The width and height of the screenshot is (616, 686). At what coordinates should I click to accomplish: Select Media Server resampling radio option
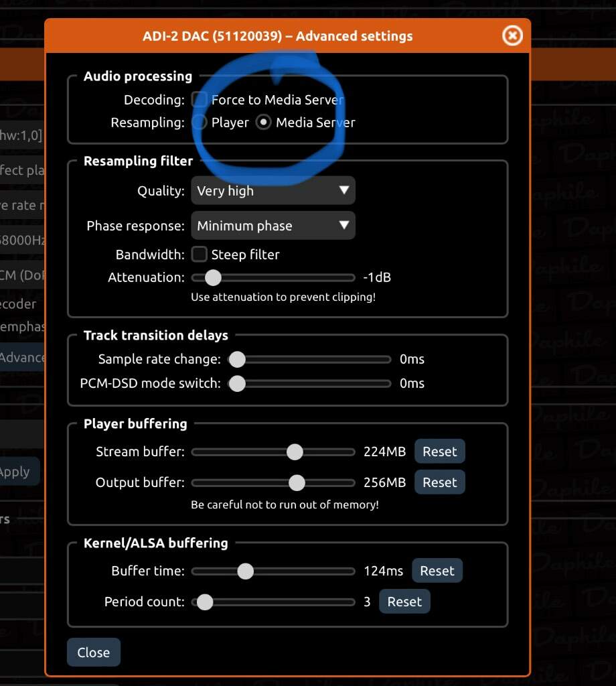click(x=264, y=122)
